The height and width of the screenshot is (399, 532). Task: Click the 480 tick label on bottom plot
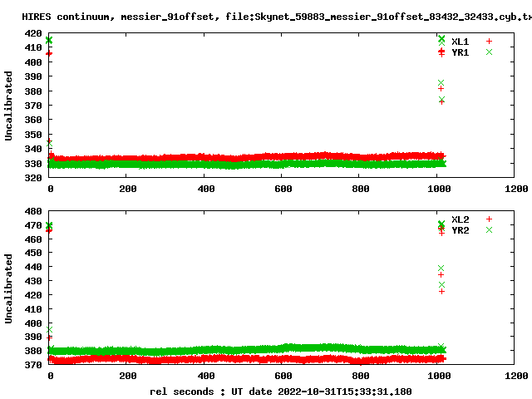click(x=33, y=211)
